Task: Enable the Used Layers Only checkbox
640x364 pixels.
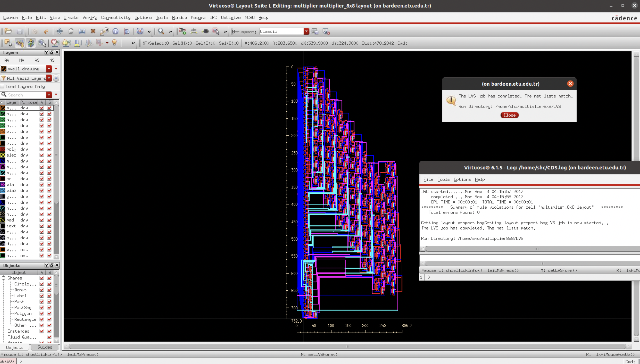Action: 3,87
